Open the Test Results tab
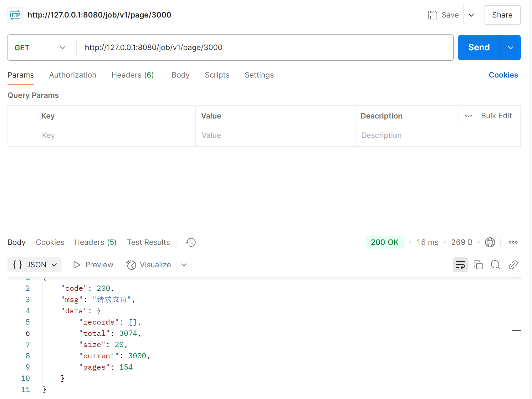The height and width of the screenshot is (399, 532). point(148,242)
